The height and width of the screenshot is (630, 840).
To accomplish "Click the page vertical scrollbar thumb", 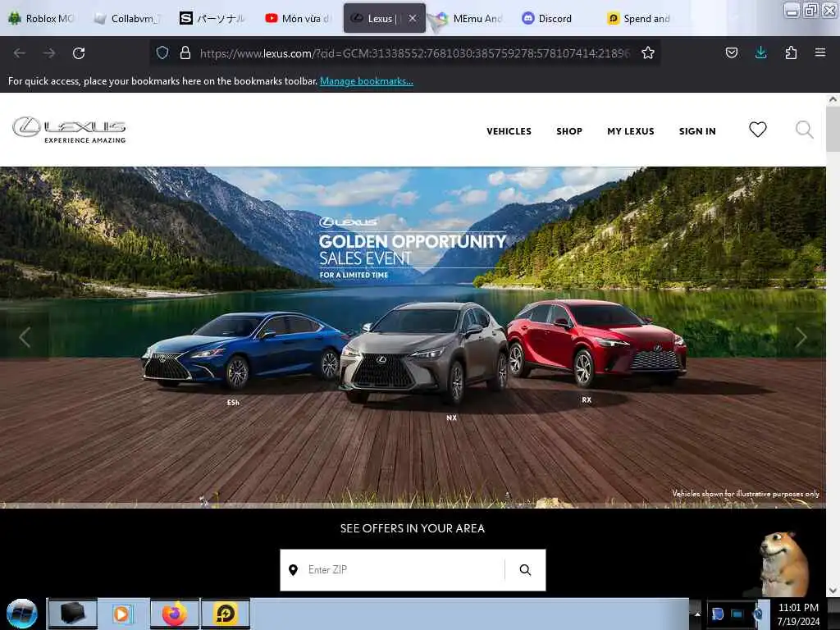I will tap(833, 129).
